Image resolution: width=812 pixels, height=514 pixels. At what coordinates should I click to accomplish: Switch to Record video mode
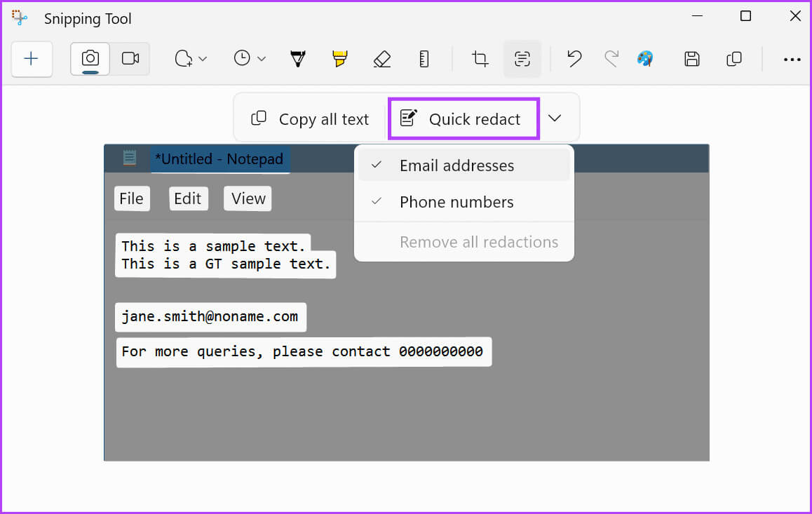(x=130, y=59)
